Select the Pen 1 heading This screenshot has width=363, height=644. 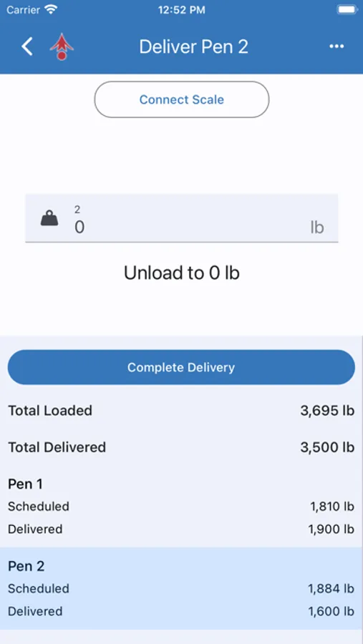tap(25, 484)
